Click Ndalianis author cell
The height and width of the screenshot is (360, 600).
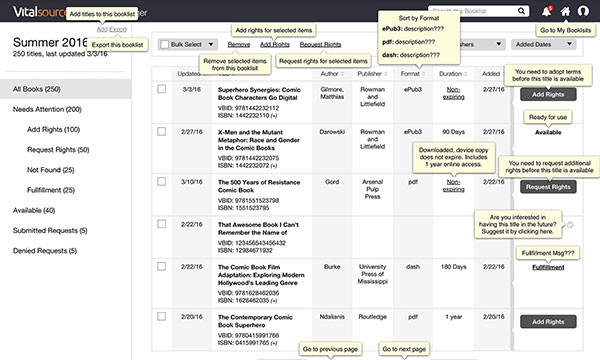[332, 317]
